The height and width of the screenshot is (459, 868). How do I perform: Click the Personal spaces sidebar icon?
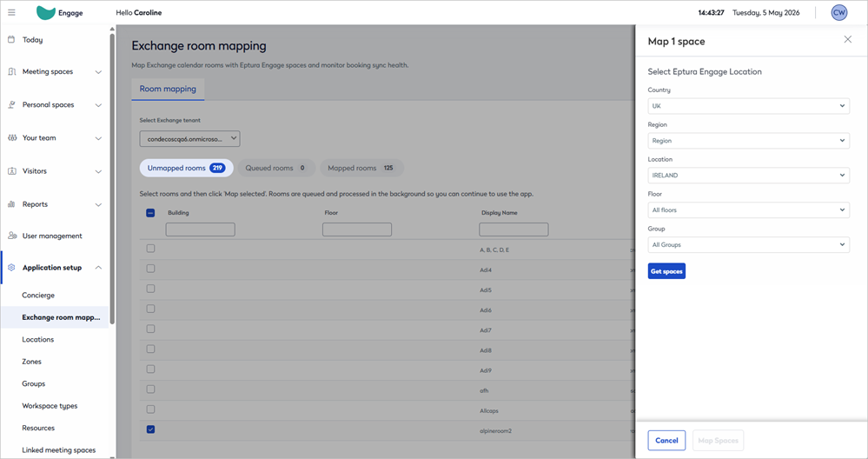(11, 104)
